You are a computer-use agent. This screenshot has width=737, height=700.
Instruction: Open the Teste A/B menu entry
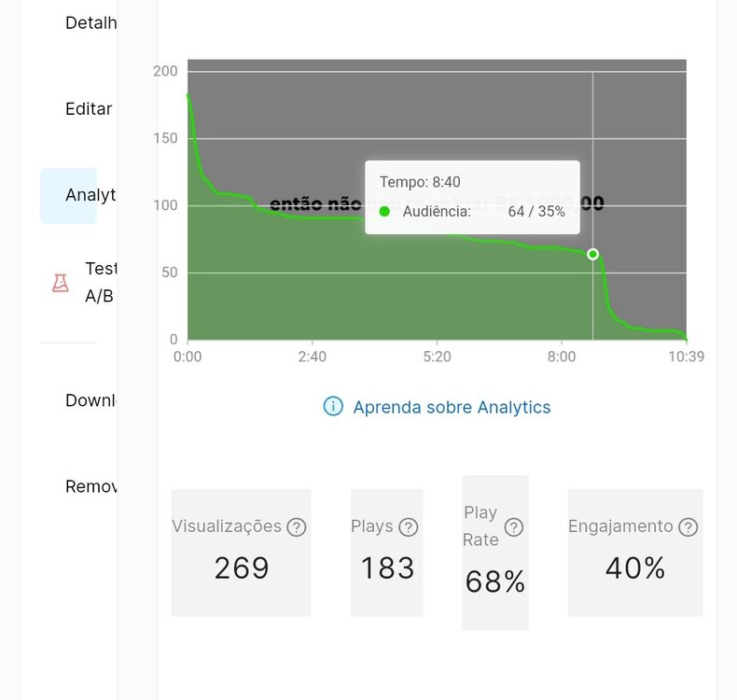coord(101,282)
